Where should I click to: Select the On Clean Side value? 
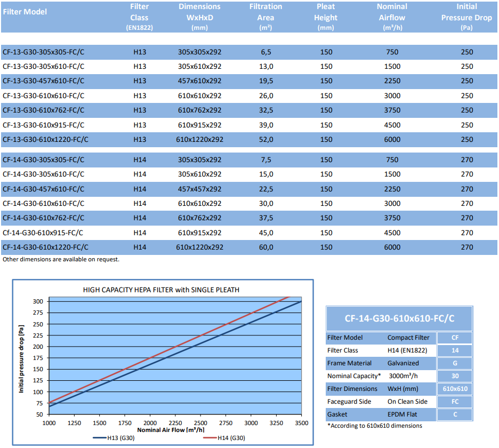(x=407, y=402)
